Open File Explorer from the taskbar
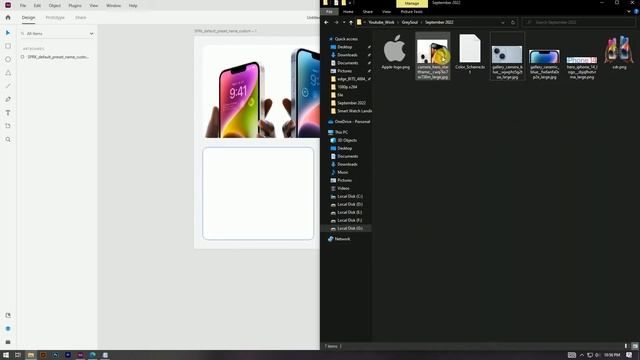640x360 pixels. [x=31, y=355]
